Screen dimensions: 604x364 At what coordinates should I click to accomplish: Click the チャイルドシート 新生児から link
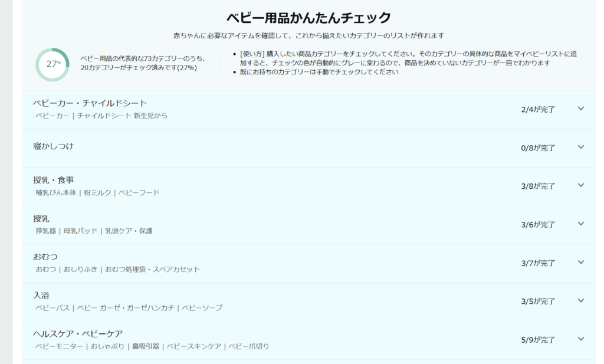click(122, 116)
